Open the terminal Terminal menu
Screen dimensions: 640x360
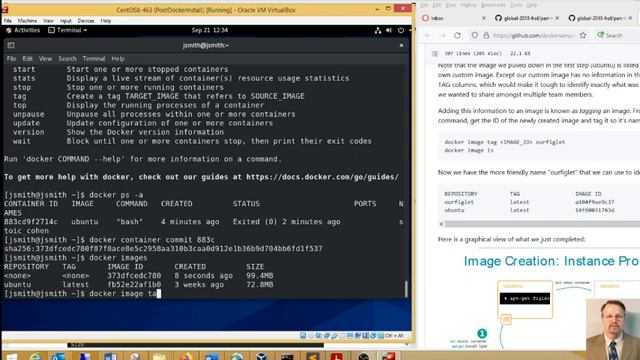click(x=94, y=59)
